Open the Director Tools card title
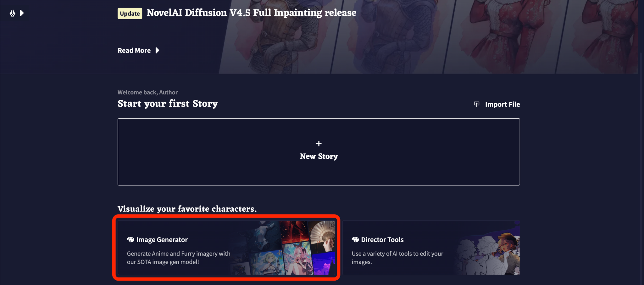Screen dimensions: 644x285 click(382, 240)
